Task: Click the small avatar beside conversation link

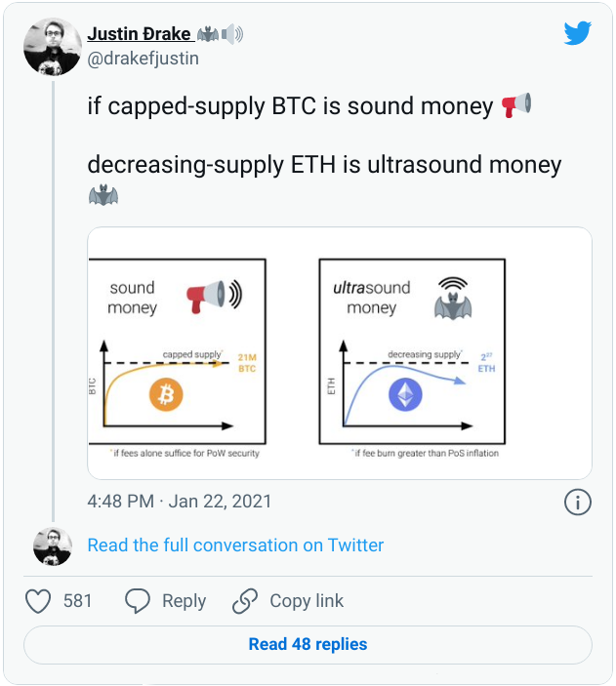Action: [x=53, y=545]
